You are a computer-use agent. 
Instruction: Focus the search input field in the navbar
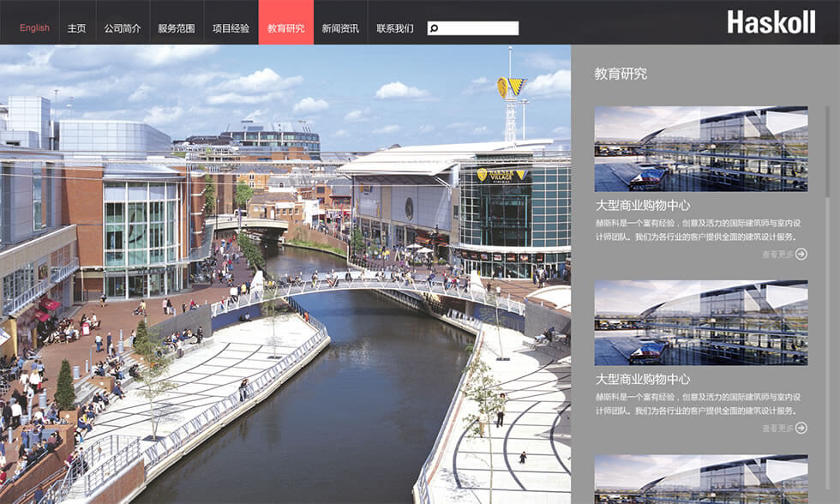[473, 28]
